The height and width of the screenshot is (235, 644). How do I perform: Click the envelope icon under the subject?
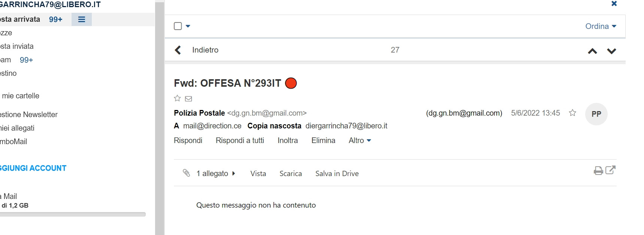[188, 99]
